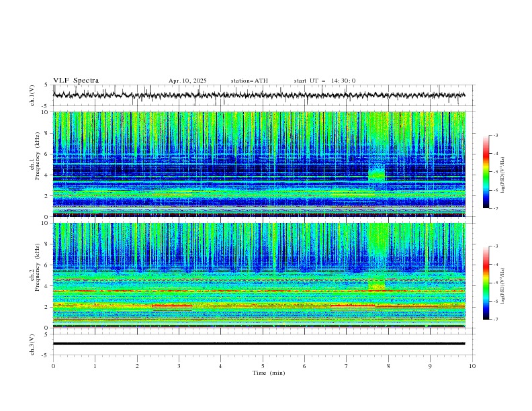Click the ch.1 waveform trace at top

[x=259, y=95]
